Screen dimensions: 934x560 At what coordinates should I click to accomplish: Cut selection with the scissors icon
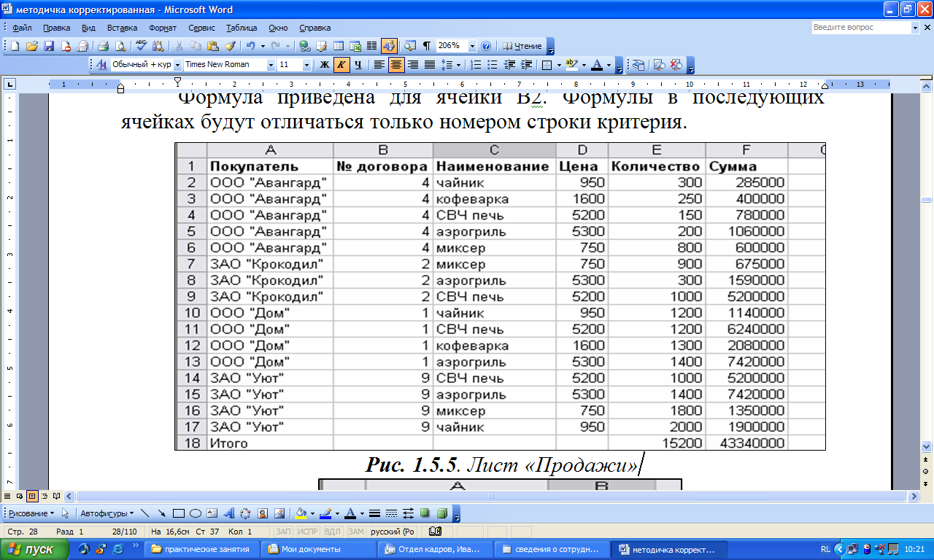[180, 46]
